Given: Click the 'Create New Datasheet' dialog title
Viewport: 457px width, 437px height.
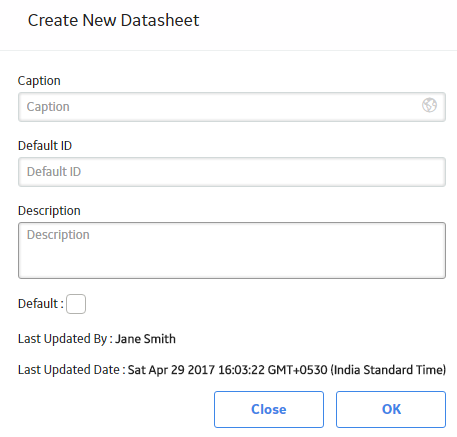Looking at the screenshot, I should [113, 20].
